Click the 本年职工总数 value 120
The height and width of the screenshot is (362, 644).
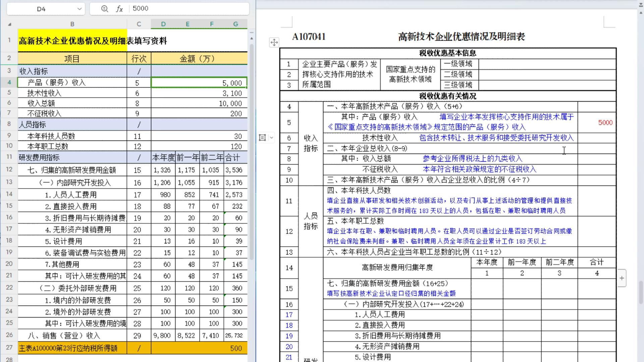199,146
